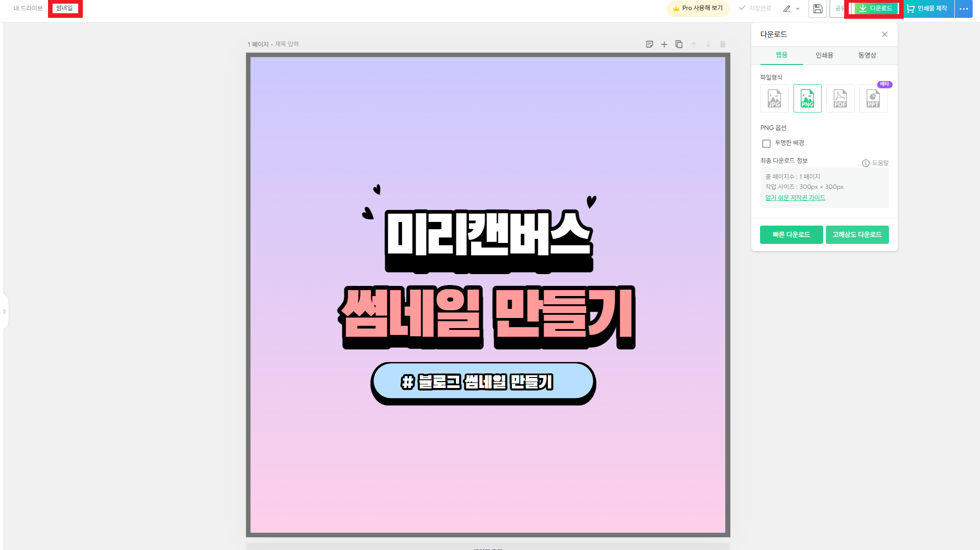Select JPG file format icon
Image resolution: width=980 pixels, height=550 pixels.
(774, 98)
